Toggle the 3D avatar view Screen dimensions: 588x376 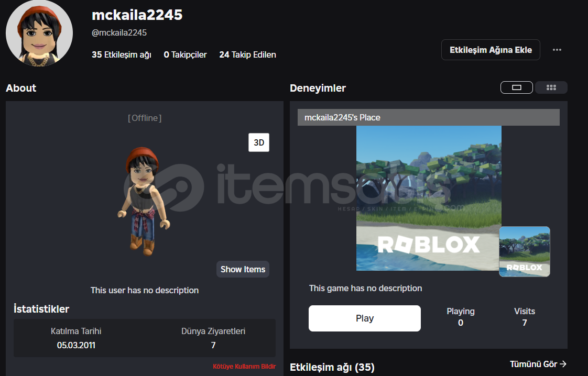point(259,142)
